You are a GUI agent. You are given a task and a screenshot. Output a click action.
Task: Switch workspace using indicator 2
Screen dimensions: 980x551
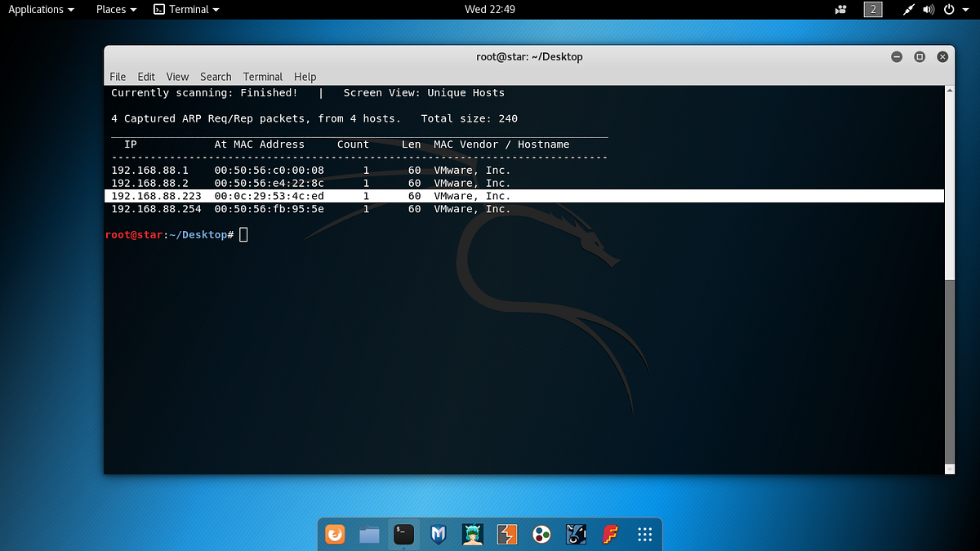tap(874, 10)
